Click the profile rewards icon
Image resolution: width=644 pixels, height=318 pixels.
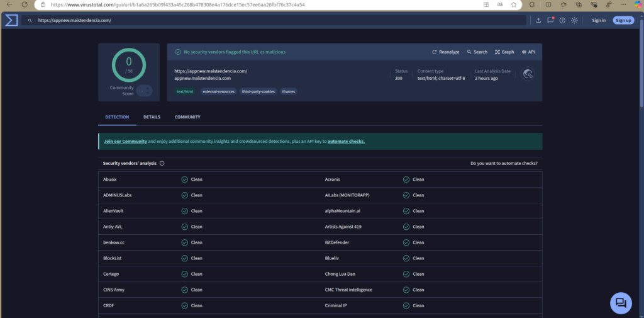point(609,4)
